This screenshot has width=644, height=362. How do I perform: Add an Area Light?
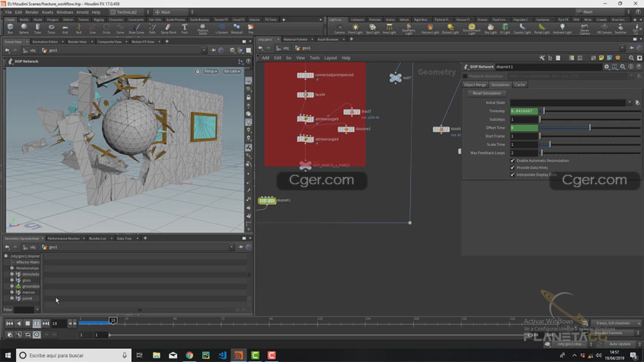point(389,29)
